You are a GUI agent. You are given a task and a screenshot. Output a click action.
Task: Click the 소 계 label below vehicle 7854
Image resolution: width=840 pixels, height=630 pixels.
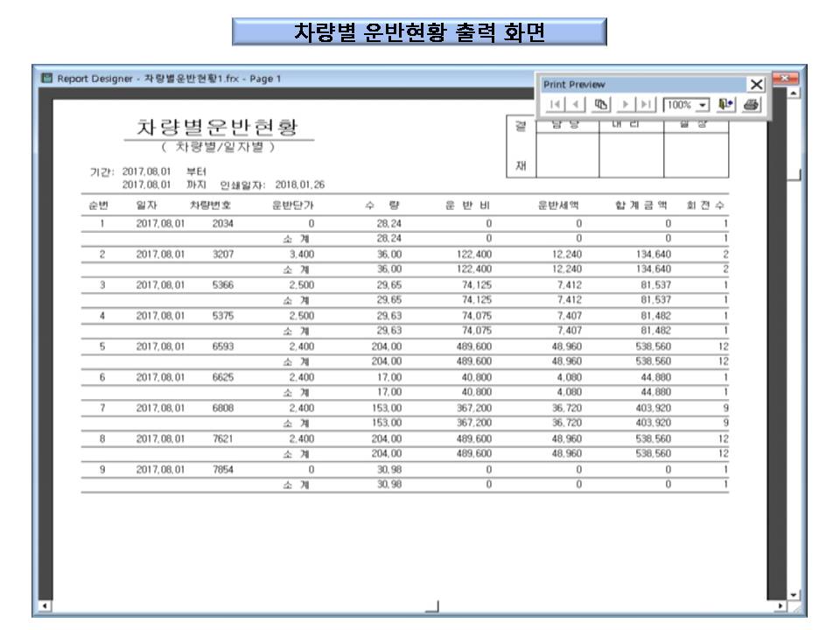click(297, 486)
